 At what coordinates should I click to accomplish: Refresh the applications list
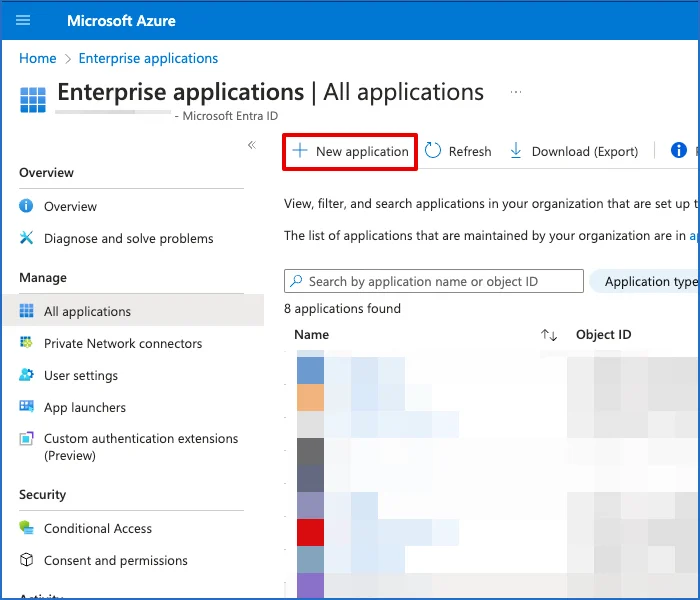click(x=458, y=151)
